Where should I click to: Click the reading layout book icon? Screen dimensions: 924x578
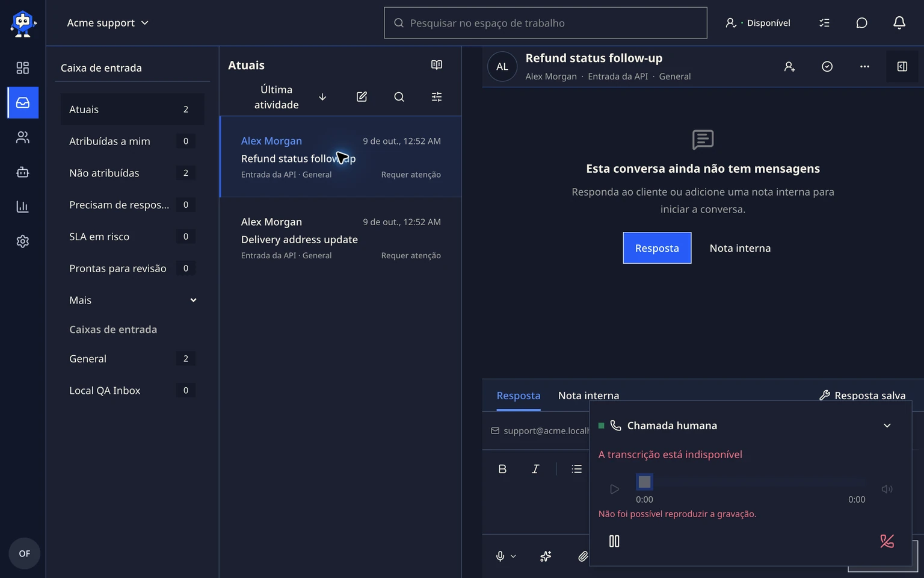437,65
